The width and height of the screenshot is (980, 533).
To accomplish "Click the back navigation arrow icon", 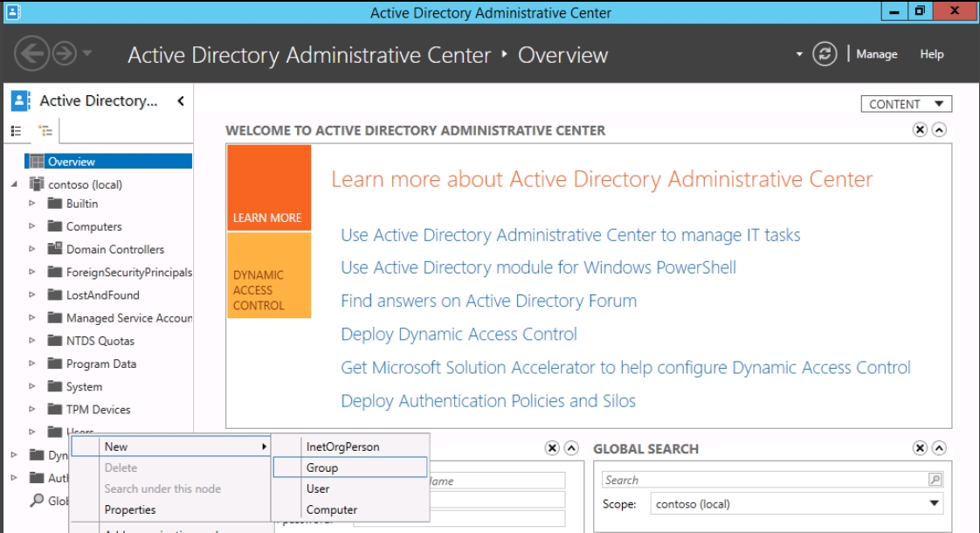I will (x=31, y=54).
